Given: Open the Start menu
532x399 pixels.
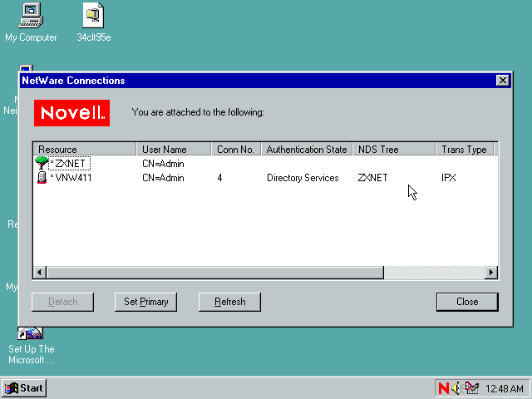Looking at the screenshot, I should coord(24,388).
